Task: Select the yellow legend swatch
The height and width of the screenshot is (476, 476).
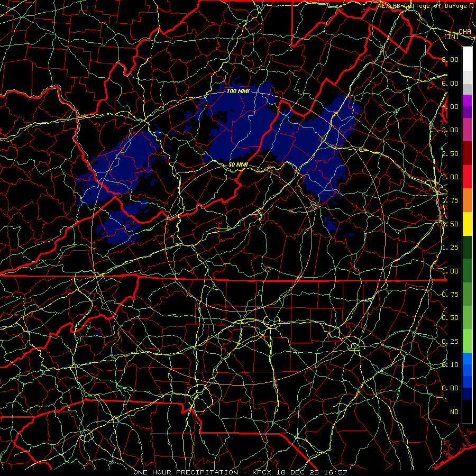Action: point(467,224)
